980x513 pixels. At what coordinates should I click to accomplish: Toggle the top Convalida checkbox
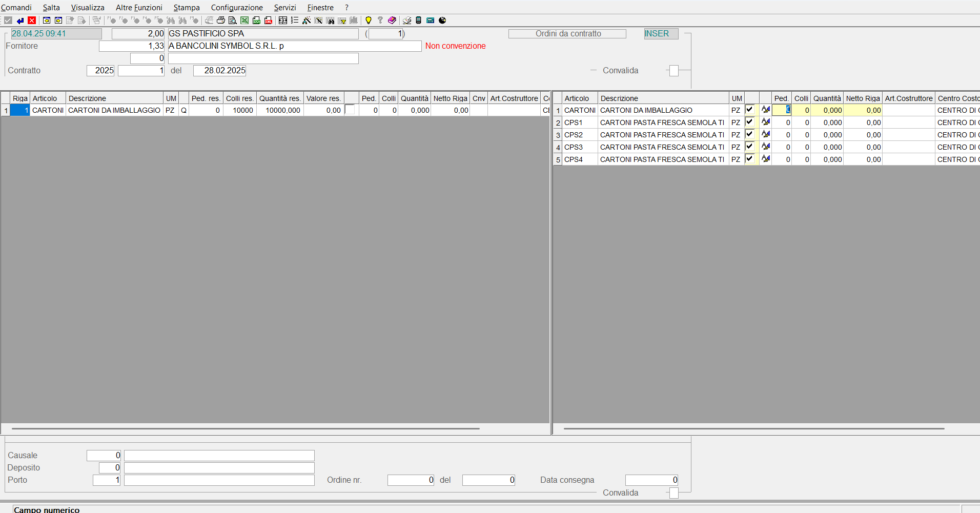674,71
